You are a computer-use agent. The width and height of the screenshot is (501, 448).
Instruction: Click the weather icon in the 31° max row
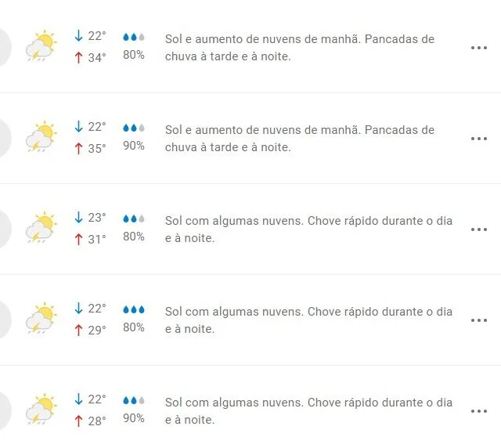41,227
